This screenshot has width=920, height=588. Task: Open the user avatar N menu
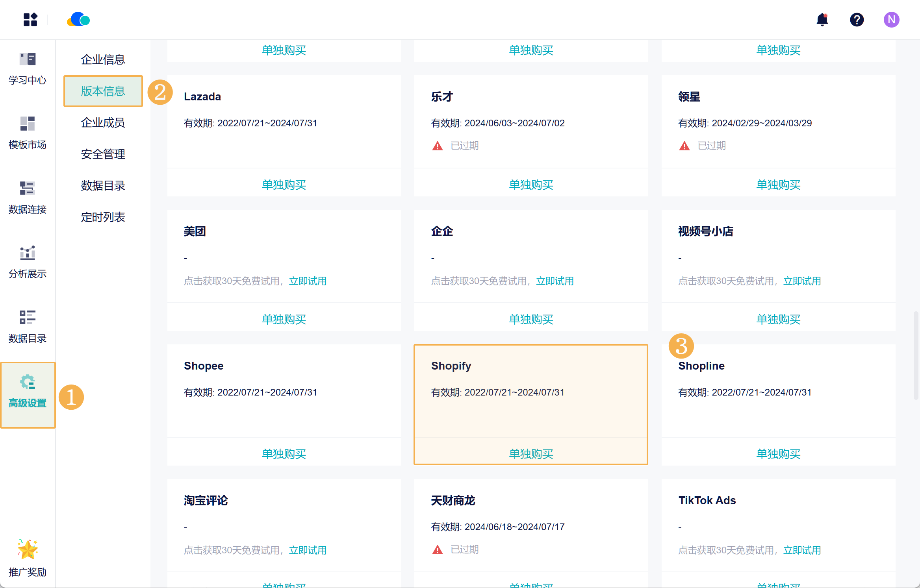[x=891, y=20]
